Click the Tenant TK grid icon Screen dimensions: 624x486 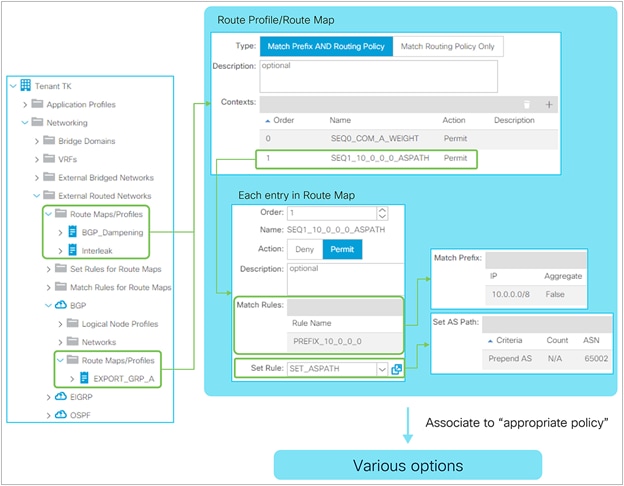pos(25,85)
